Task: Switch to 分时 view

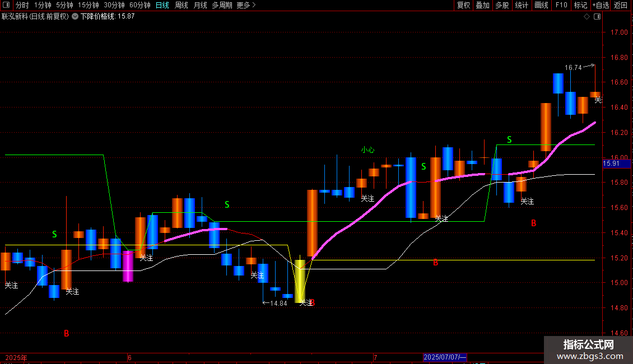Action: [22, 5]
